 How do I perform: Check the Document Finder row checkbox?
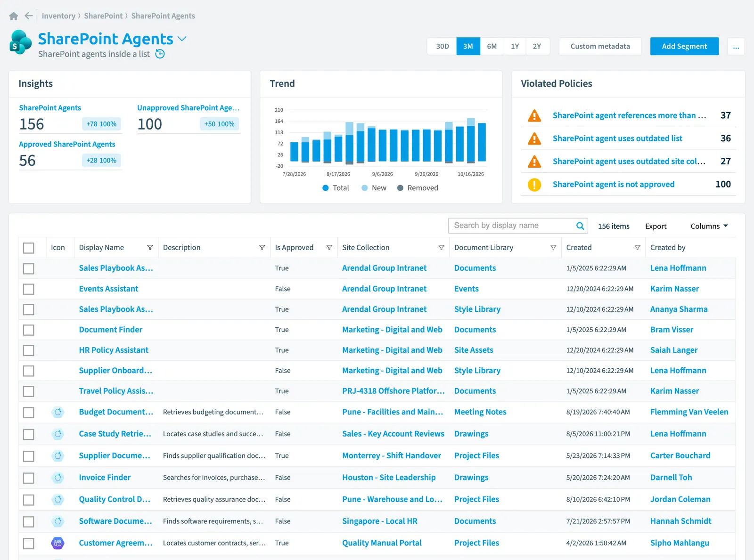pyautogui.click(x=29, y=330)
